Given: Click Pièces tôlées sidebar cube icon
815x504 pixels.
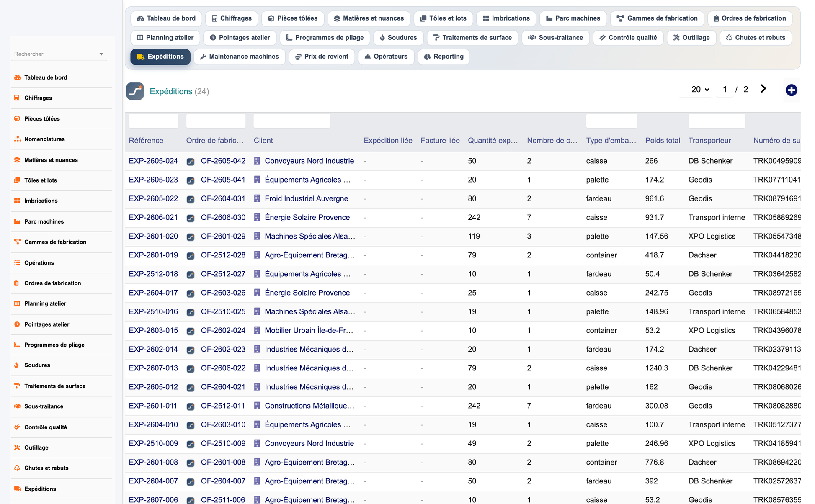Looking at the screenshot, I should (x=17, y=118).
